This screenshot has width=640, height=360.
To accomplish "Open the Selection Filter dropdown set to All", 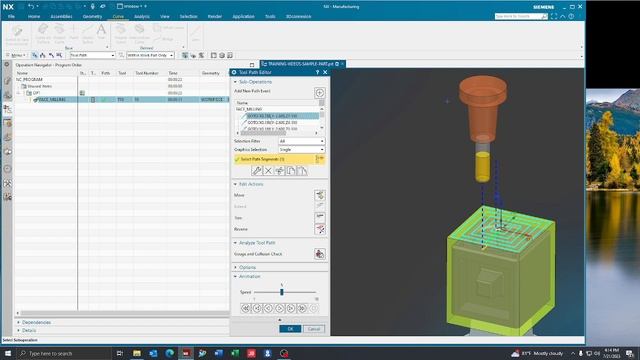I will (302, 141).
